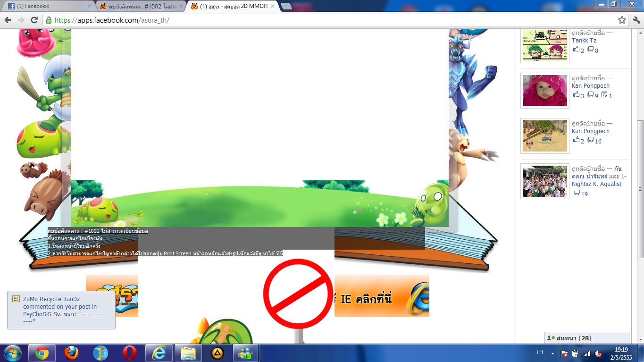Click the text 1.โหลดหน้านี้ใหม่อีกครั้ง
This screenshot has width=644, height=362.
[x=74, y=246]
